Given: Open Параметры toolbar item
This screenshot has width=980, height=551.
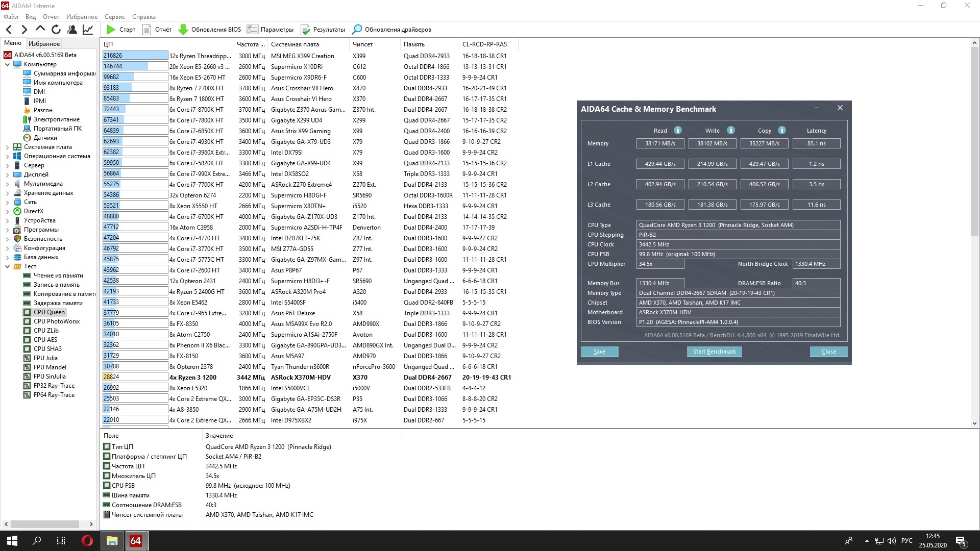Looking at the screenshot, I should [x=270, y=30].
